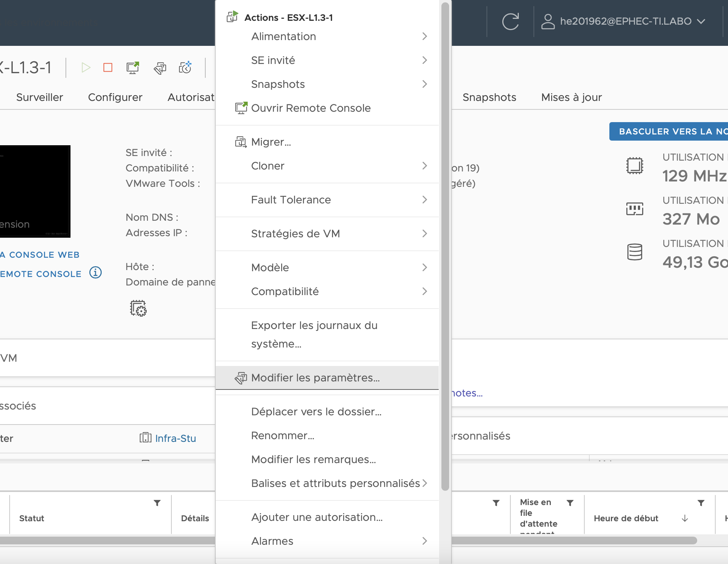Image resolution: width=728 pixels, height=564 pixels.
Task: Click the Infra-Stu datacenter icon
Action: (145, 438)
